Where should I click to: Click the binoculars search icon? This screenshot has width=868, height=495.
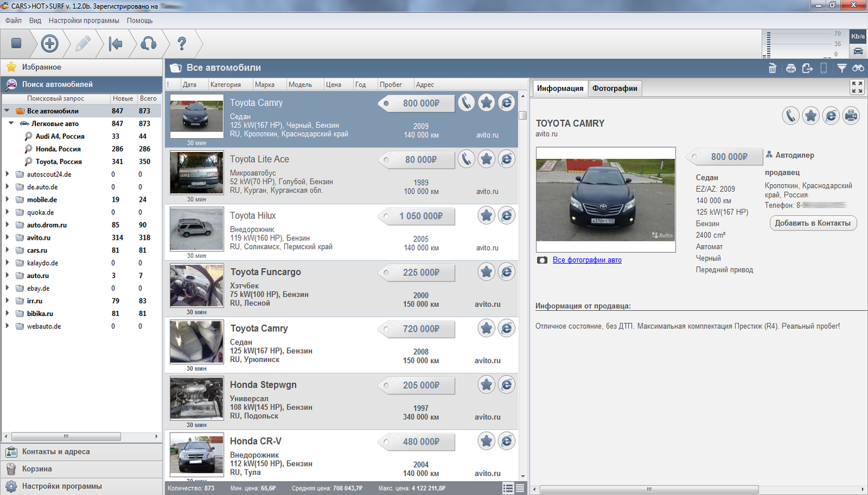pos(858,68)
